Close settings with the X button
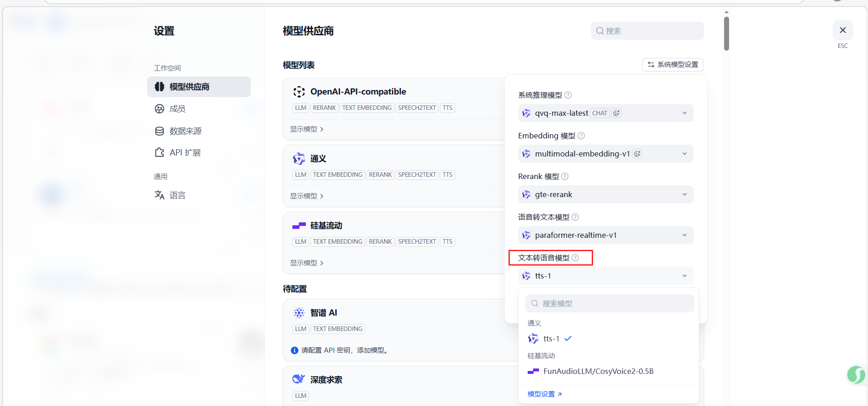 843,30
